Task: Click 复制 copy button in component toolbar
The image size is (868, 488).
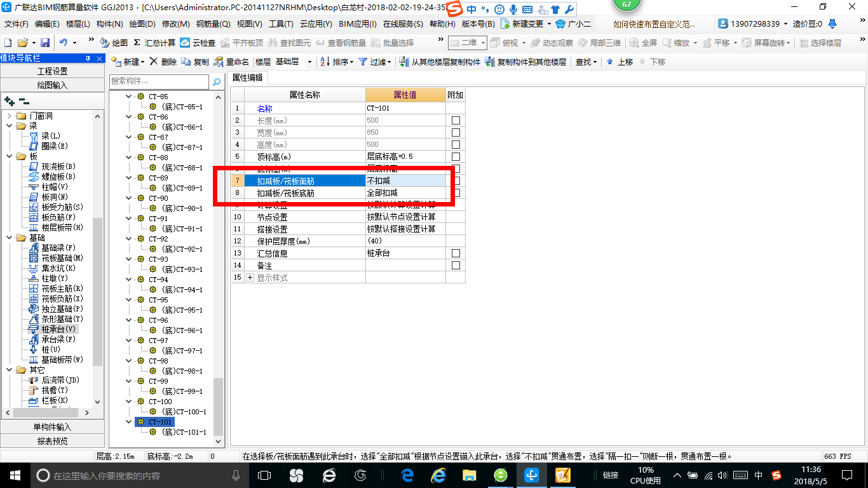Action: point(195,62)
